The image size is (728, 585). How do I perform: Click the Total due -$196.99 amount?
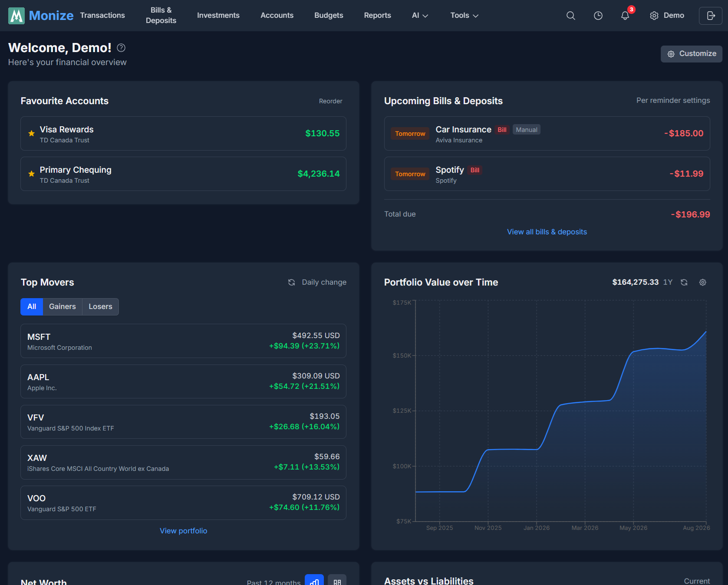(690, 214)
